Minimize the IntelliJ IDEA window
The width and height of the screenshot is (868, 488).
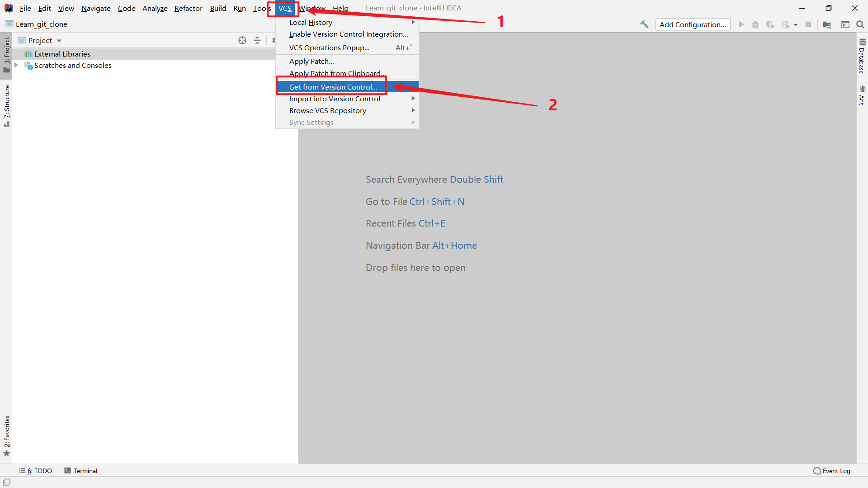802,8
